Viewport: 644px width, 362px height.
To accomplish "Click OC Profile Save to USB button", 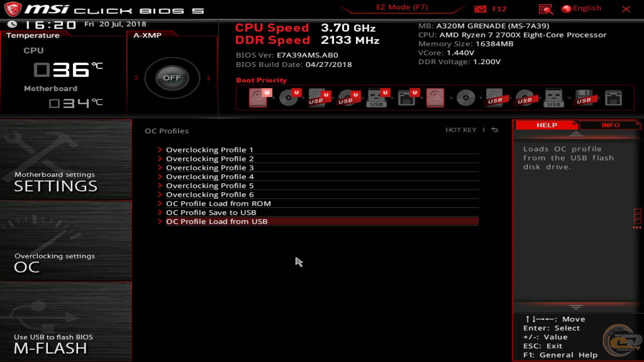I will 211,212.
